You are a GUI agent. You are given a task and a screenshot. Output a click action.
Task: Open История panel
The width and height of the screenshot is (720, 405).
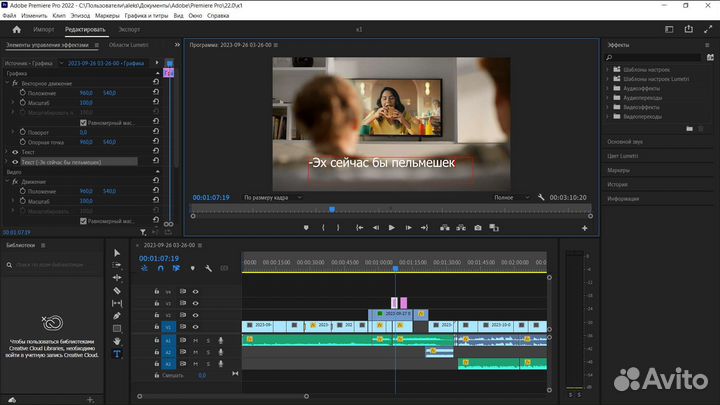(617, 185)
